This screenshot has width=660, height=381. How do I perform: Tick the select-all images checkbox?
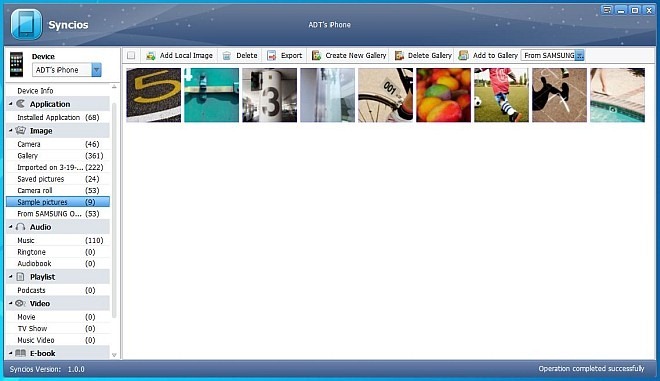131,56
